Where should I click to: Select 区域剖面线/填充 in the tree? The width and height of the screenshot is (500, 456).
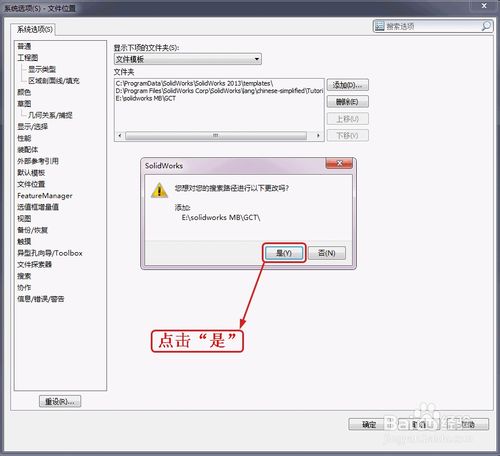54,81
